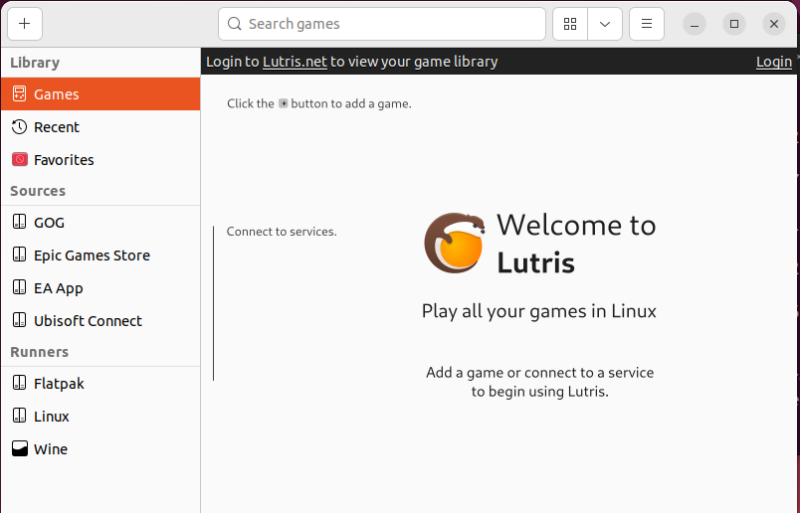
Task: Click the Flatpak runner icon
Action: pos(19,383)
